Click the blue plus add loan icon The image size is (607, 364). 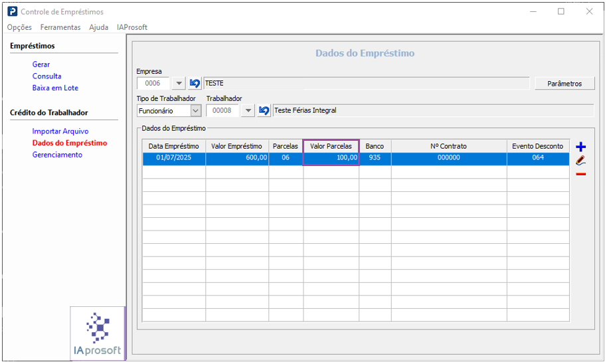coord(581,147)
